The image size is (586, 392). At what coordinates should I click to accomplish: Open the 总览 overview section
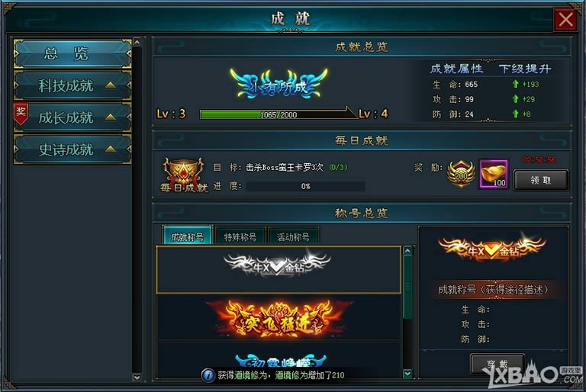coord(72,53)
